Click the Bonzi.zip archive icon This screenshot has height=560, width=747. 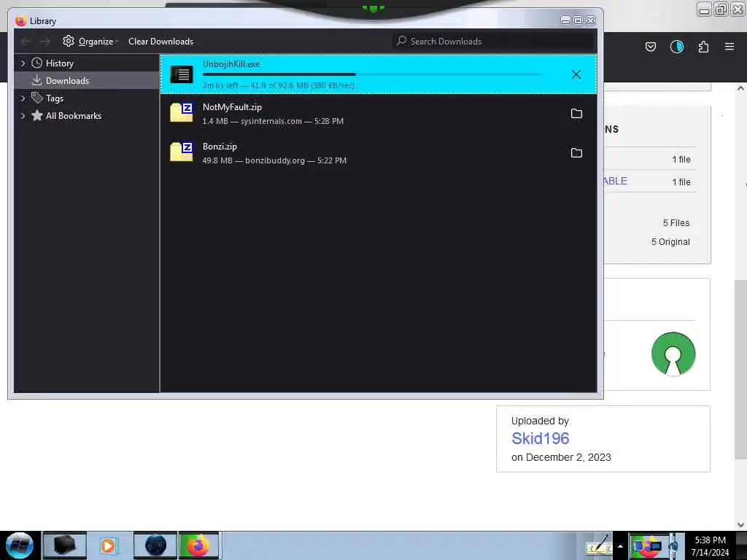(x=182, y=152)
